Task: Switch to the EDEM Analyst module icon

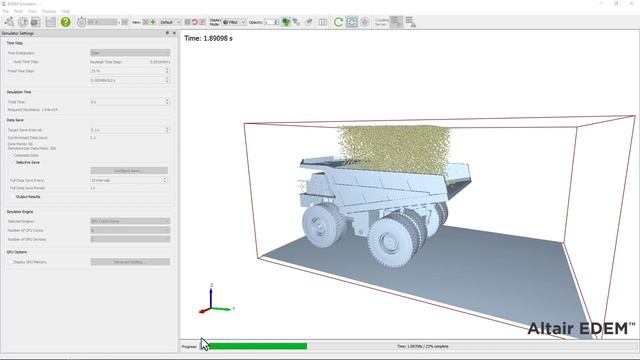Action: click(x=36, y=22)
